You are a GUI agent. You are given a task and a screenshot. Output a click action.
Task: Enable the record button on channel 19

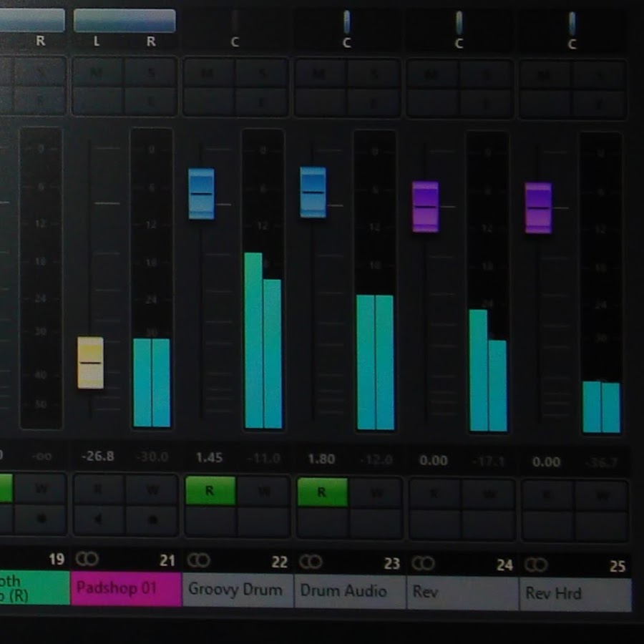pyautogui.click(x=41, y=518)
